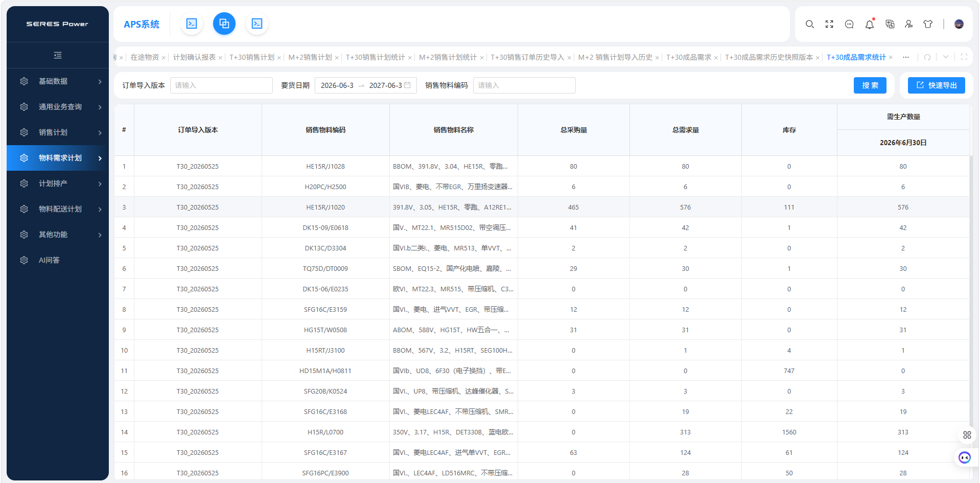Open the calendar icon in date range
The image size is (980, 483).
click(407, 85)
